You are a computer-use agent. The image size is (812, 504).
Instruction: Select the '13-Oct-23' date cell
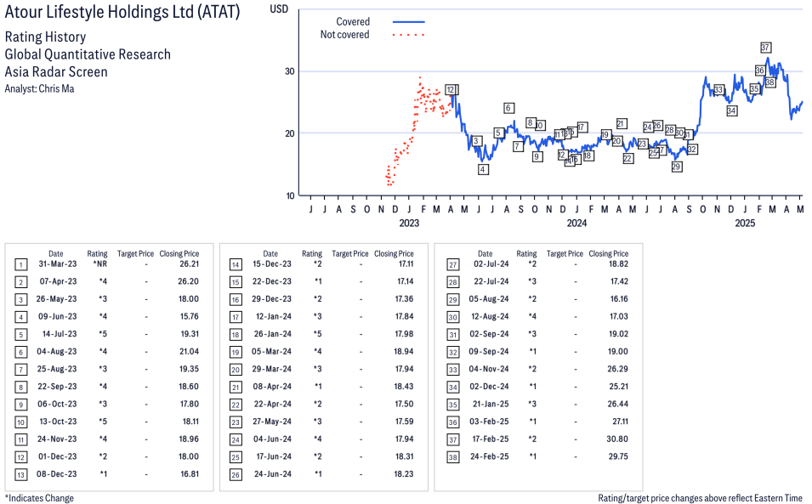(58, 422)
